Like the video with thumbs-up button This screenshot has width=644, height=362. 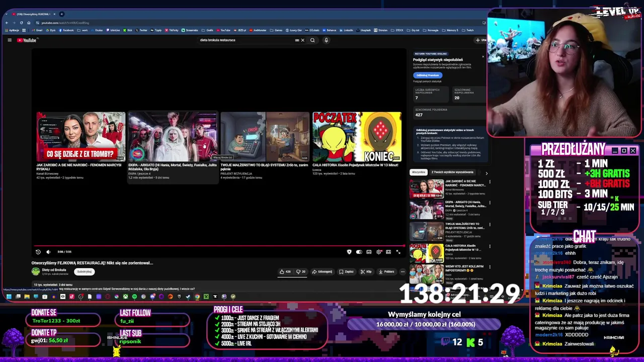(x=286, y=271)
